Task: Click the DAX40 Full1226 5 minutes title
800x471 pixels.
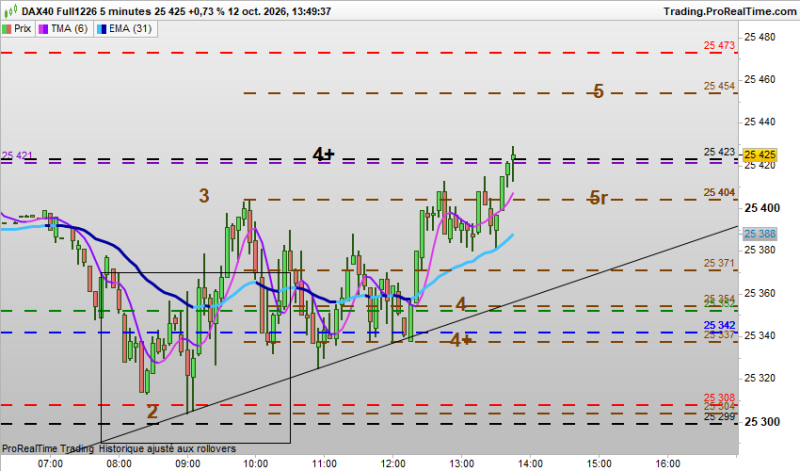Action: click(86, 11)
